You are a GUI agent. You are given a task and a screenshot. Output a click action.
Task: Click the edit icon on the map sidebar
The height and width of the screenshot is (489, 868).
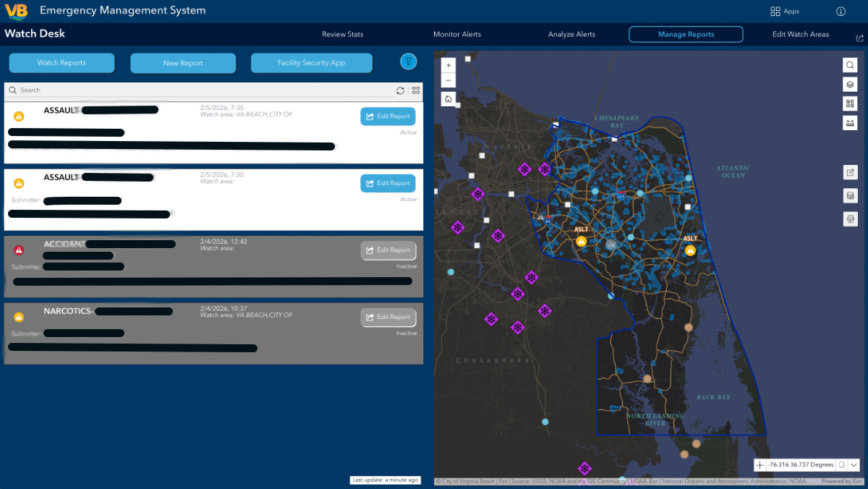[850, 172]
